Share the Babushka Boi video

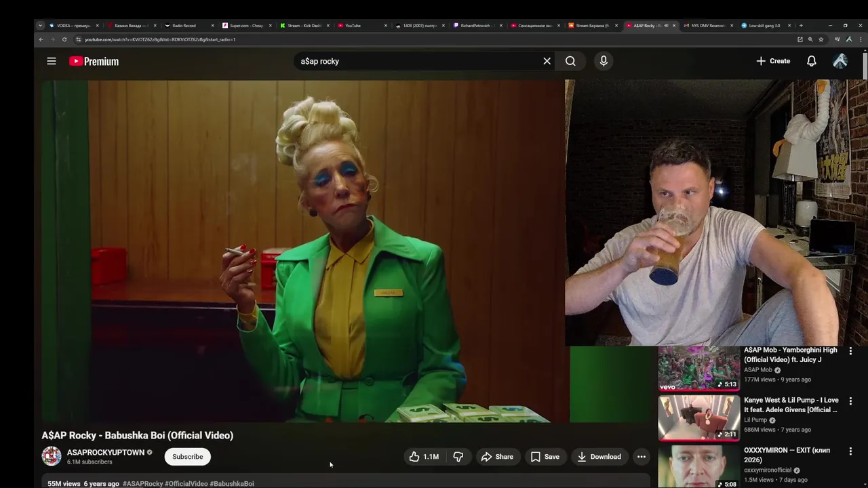(497, 457)
